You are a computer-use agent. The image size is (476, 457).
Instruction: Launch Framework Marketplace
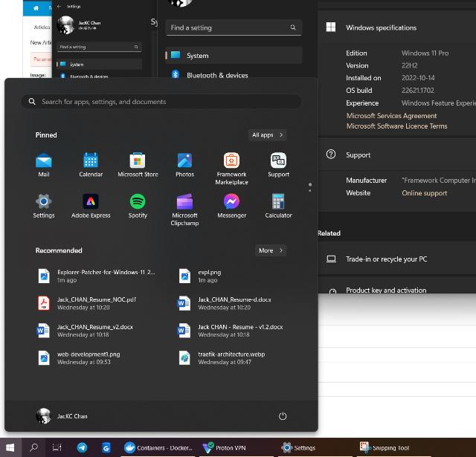(x=231, y=169)
